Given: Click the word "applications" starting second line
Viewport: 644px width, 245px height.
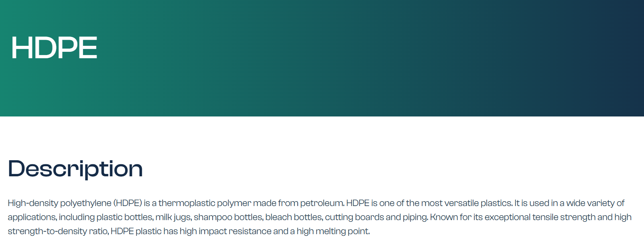Looking at the screenshot, I should (x=32, y=217).
